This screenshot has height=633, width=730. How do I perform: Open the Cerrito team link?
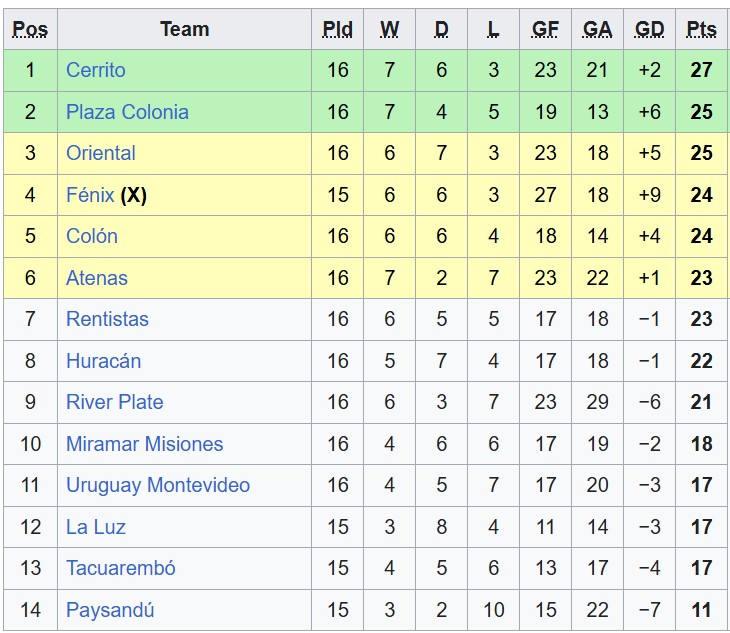[x=95, y=70]
